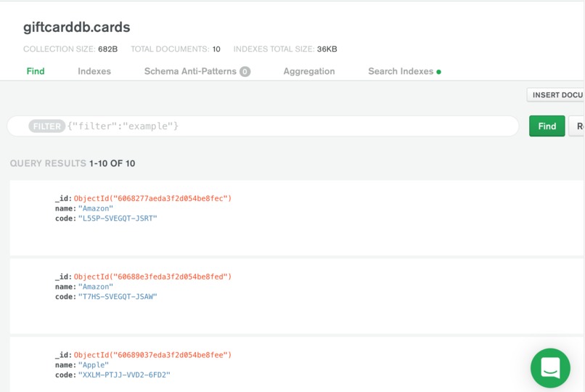Screen dimensions: 585x392
Task: Click the code value L5SP-SVEGQT-JSRT
Action: [x=118, y=219]
